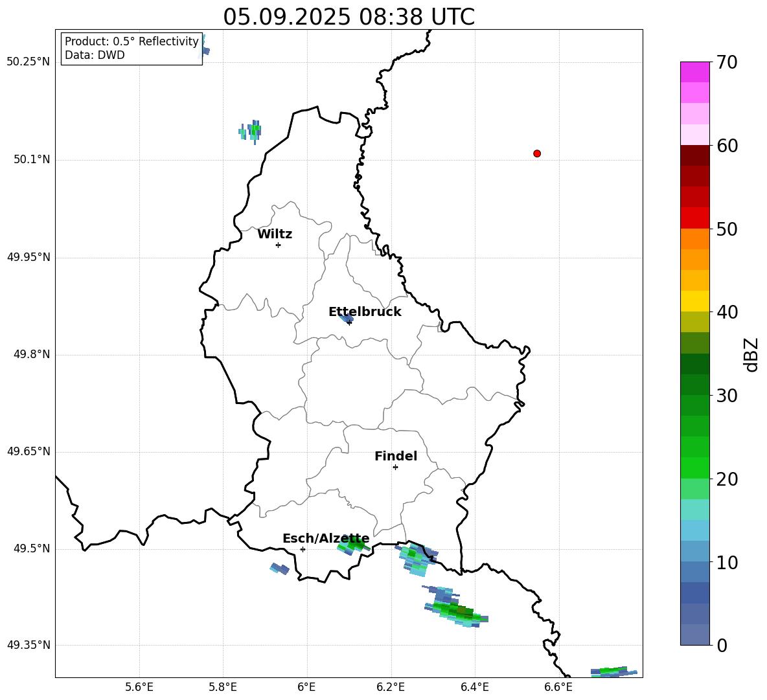Click the 05.09.2025 08:38 UTC title
Screen dimensions: 767x700
[349, 17]
